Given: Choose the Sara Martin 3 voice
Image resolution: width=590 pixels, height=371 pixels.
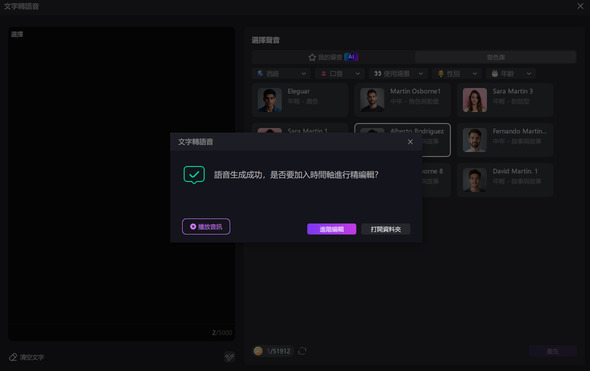Looking at the screenshot, I should pyautogui.click(x=505, y=100).
